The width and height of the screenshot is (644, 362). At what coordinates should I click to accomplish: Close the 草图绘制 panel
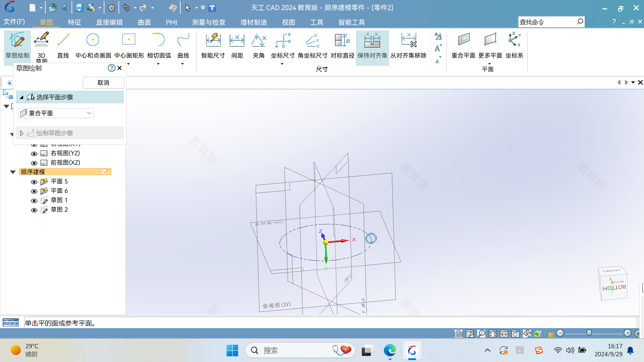pyautogui.click(x=119, y=68)
